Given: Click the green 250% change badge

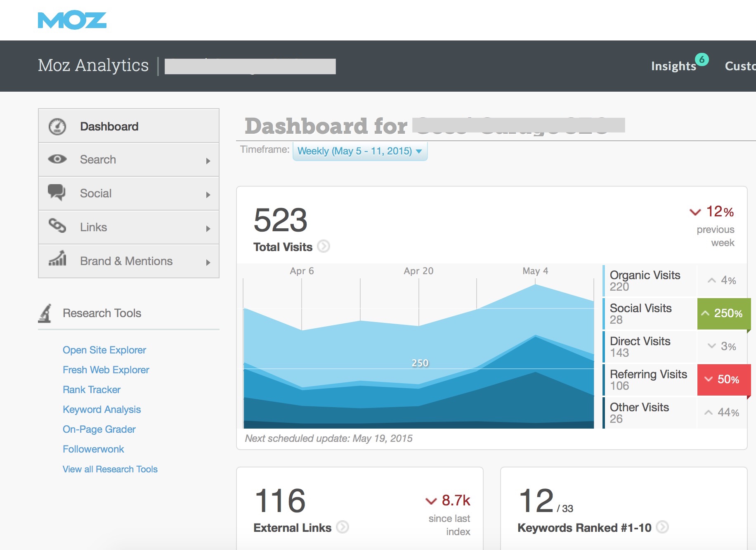Looking at the screenshot, I should 724,313.
